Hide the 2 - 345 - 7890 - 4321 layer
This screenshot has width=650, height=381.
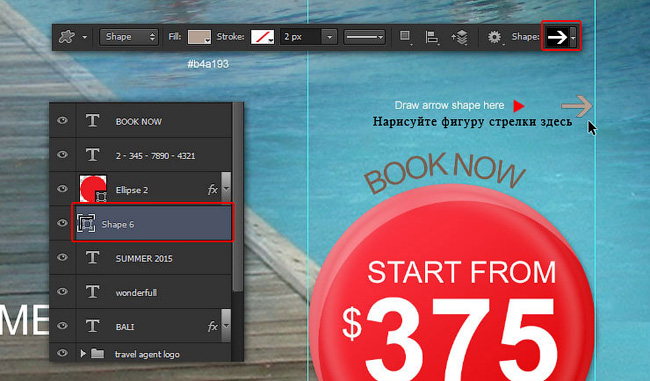click(x=62, y=155)
